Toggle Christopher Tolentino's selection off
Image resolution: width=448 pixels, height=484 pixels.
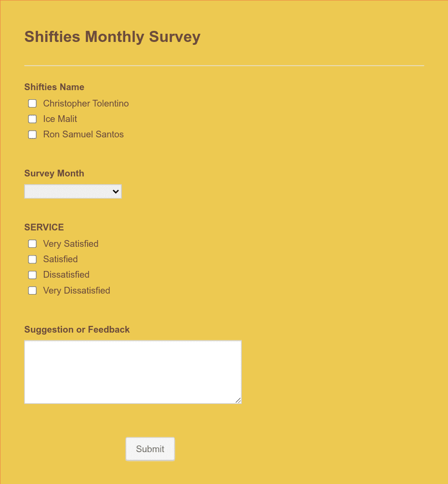click(32, 103)
